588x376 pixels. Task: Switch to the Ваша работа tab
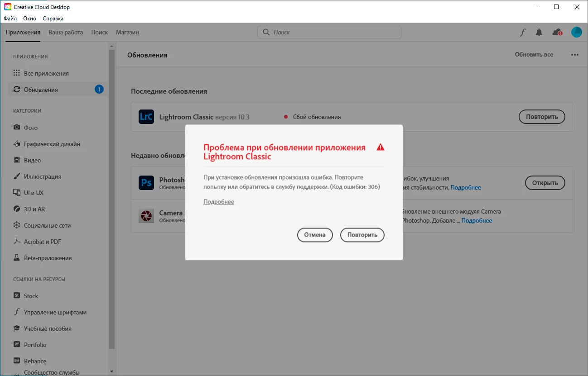[x=66, y=33]
